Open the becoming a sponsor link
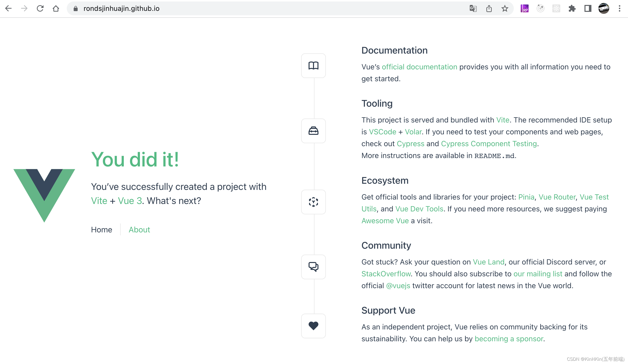Screen dimensions: 628x364 tap(509, 339)
